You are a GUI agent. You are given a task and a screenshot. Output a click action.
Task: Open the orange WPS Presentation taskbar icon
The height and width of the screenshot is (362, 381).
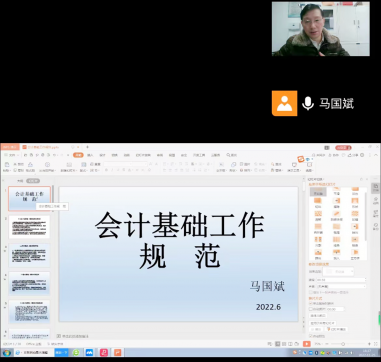coord(117,352)
